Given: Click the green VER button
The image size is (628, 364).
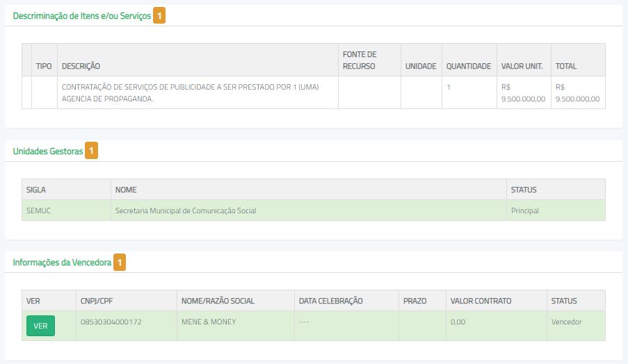Looking at the screenshot, I should click(40, 326).
